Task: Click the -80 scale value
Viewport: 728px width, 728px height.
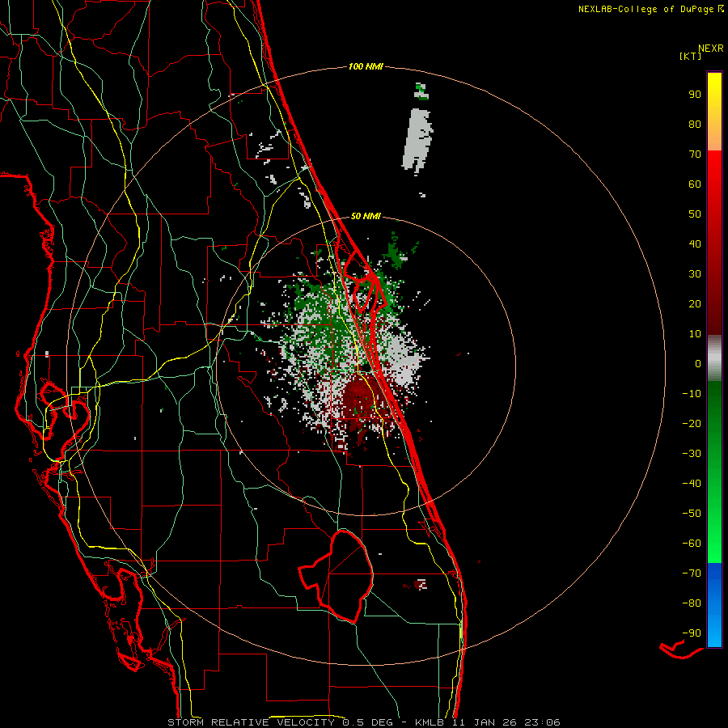Action: coord(692,603)
